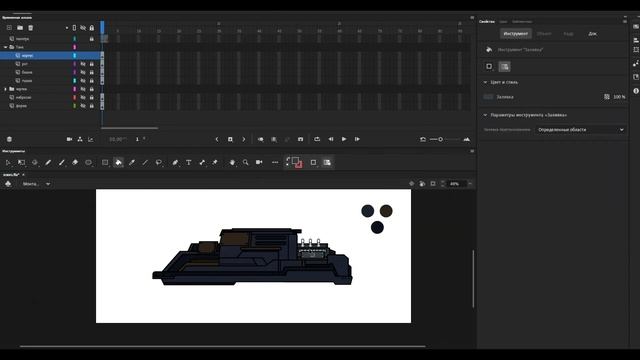This screenshot has height=360, width=640.
Task: Select the Bone tool
Action: tap(202, 162)
